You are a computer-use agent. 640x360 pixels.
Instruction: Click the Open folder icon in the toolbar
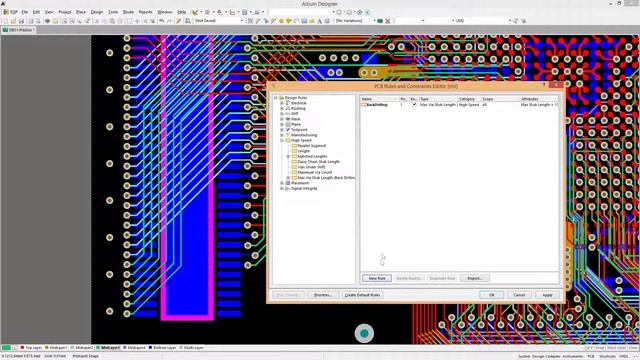tap(13, 20)
